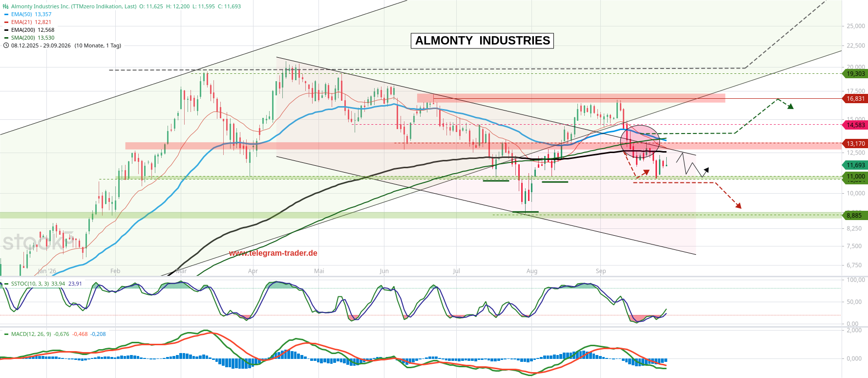The height and width of the screenshot is (378, 868).
Task: Click the clock icon beside the date range
Action: 6,45
